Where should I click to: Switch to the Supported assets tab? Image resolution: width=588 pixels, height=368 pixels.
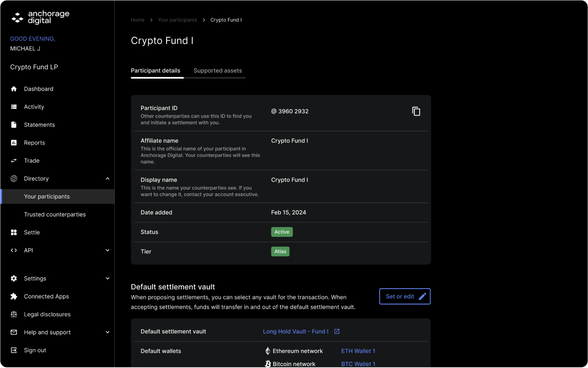pos(218,71)
